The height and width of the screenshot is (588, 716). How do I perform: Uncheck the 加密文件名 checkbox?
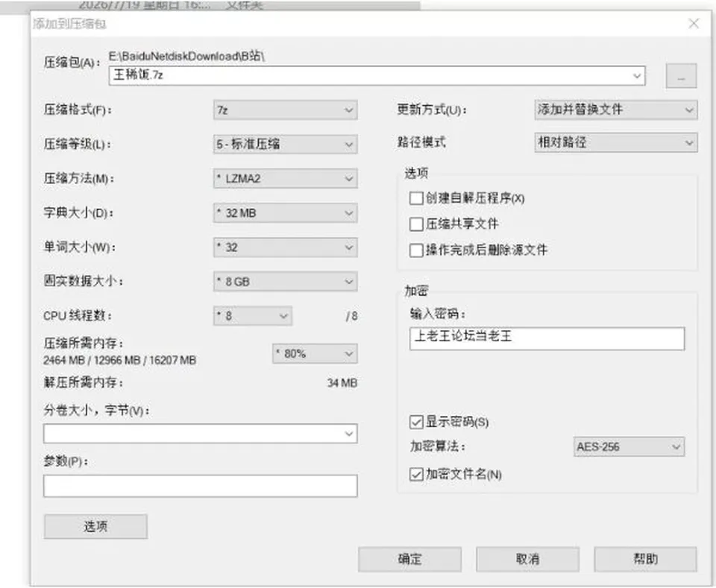click(416, 475)
